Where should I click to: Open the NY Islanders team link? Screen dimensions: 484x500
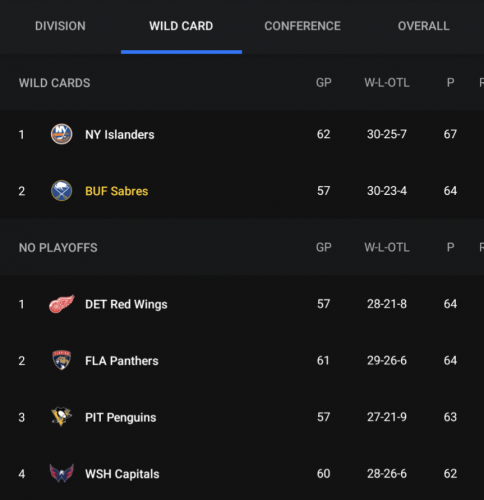point(120,135)
